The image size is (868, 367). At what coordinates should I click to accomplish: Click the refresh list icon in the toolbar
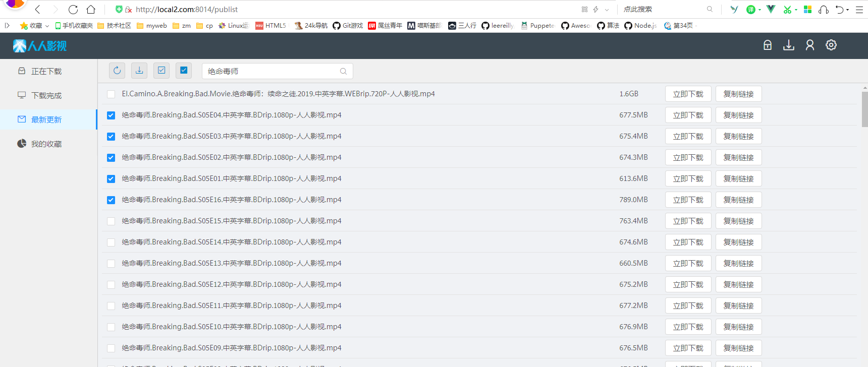pos(117,71)
